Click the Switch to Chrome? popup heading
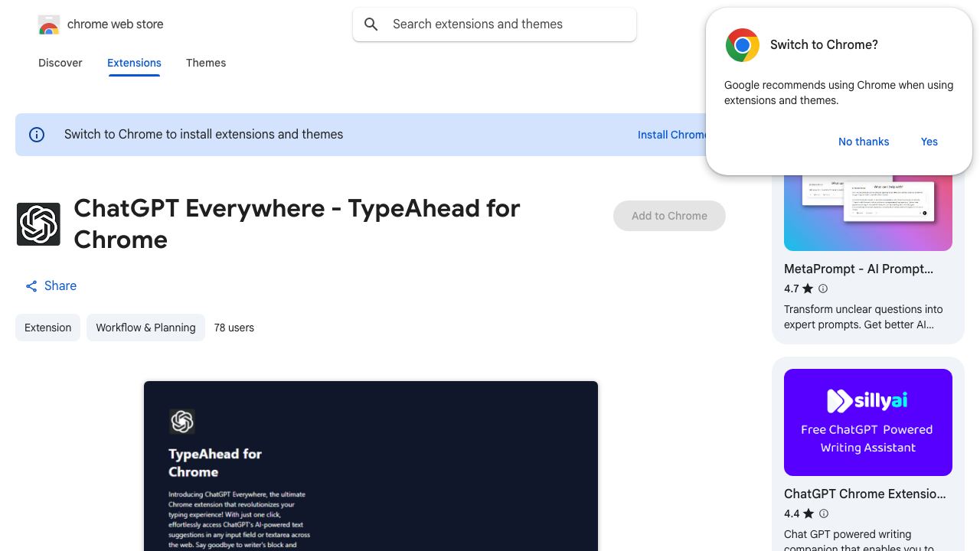The image size is (980, 551). 824,44
